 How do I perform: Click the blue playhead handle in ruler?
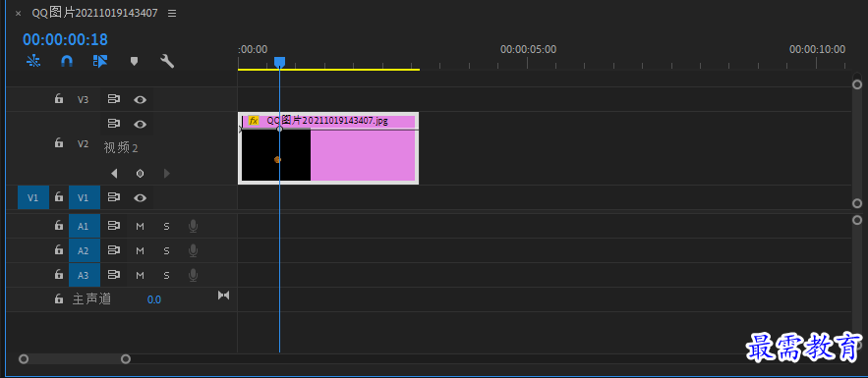tap(279, 62)
